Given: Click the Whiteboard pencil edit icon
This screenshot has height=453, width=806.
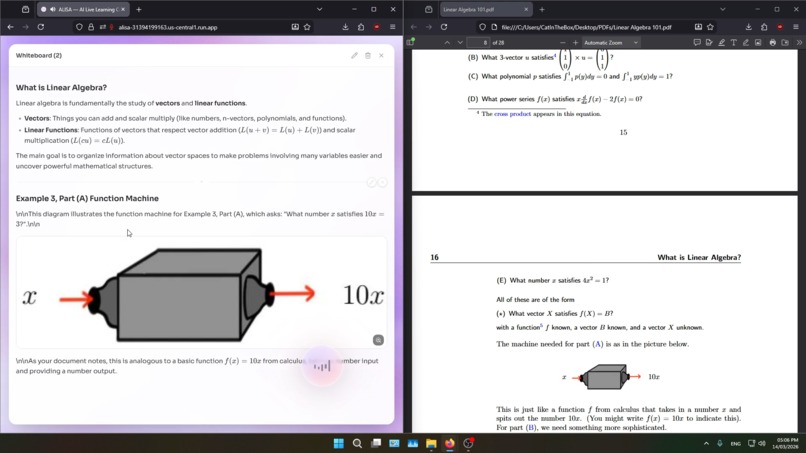Looking at the screenshot, I should pyautogui.click(x=354, y=56).
